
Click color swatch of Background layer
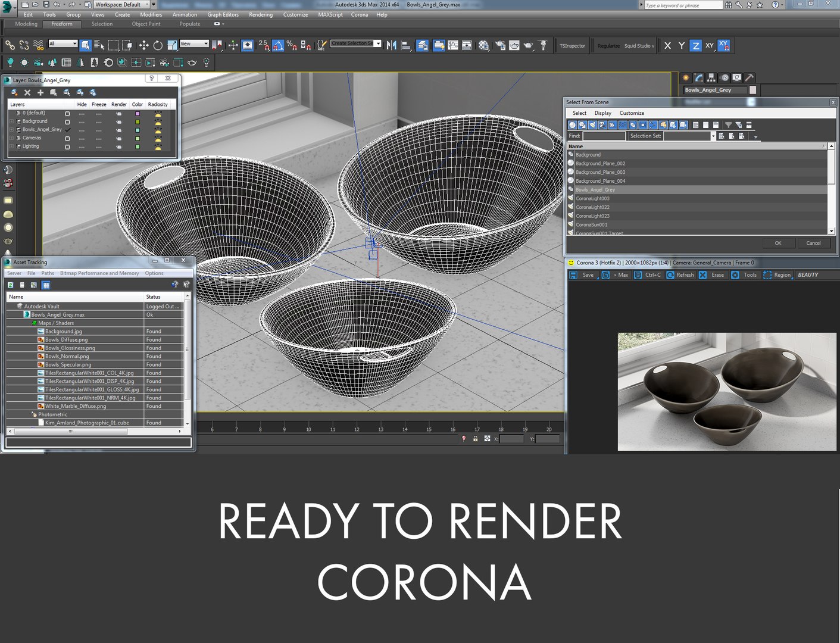(138, 121)
